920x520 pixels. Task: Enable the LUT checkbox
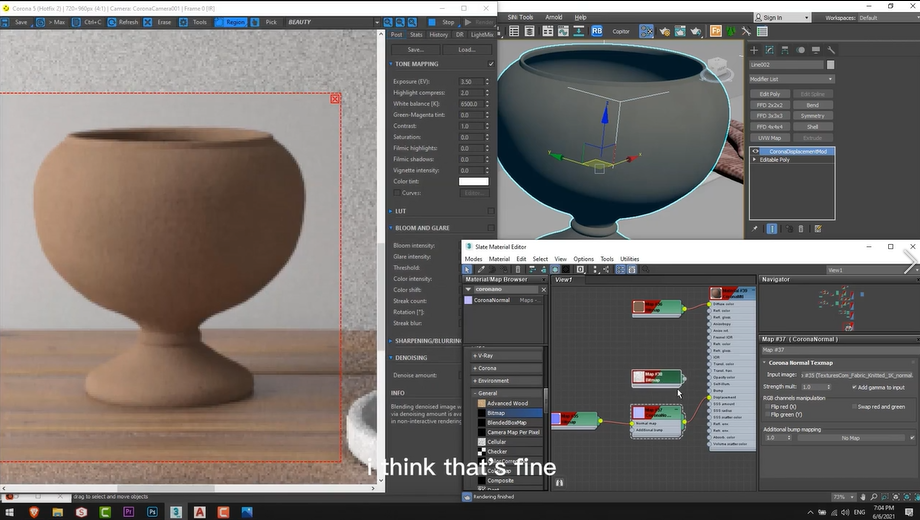(x=491, y=211)
